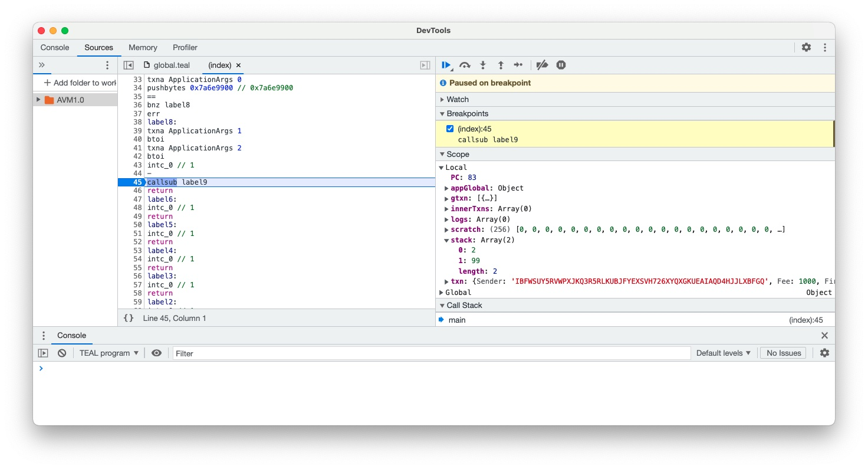Expand the AVM1.0 folder

coord(39,100)
